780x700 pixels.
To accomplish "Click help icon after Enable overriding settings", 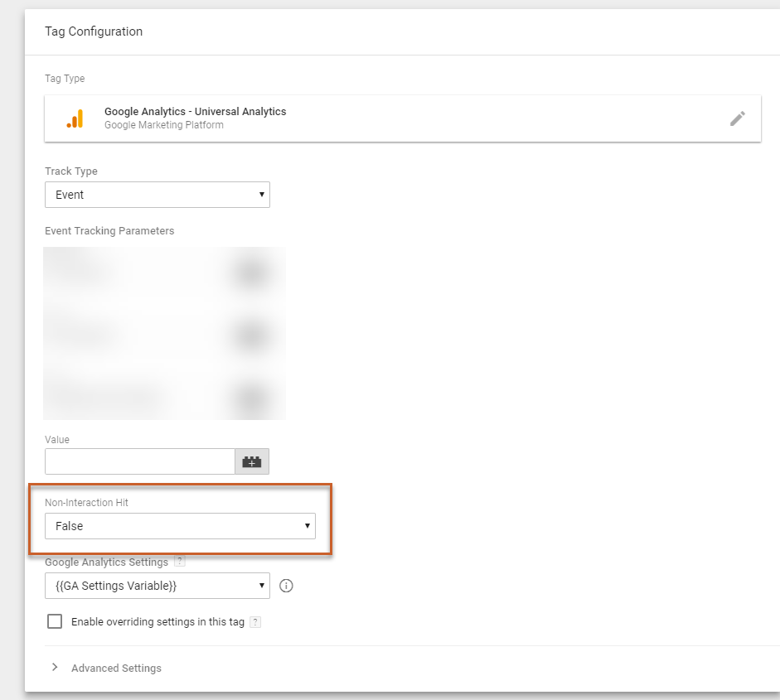I will 255,622.
